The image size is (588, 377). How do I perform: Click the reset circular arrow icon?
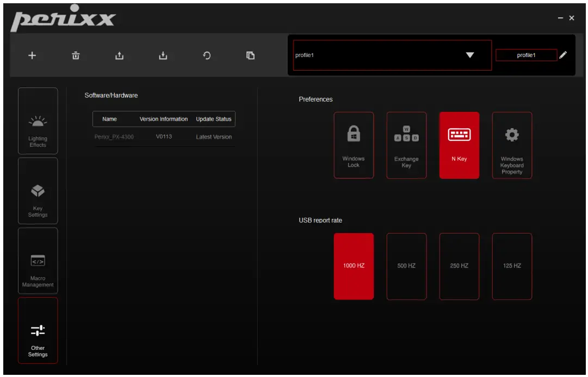point(207,55)
